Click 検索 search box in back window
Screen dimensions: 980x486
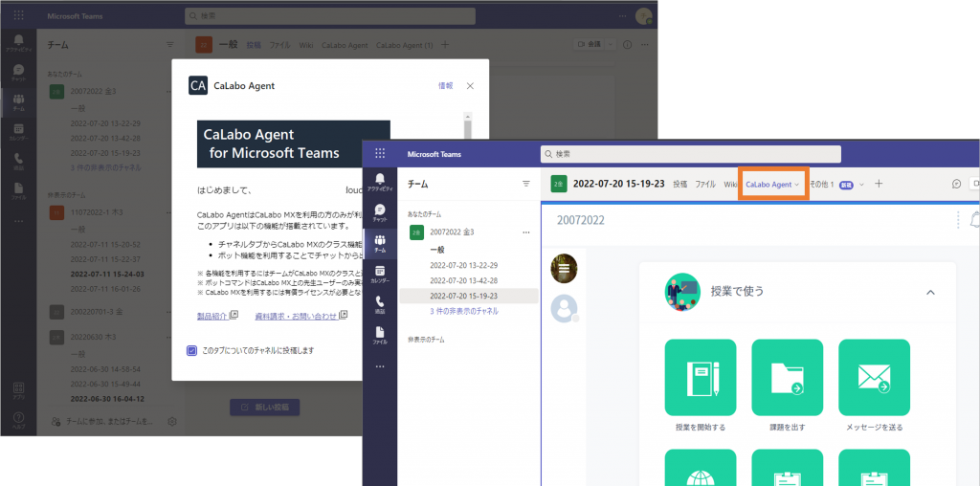pos(330,15)
